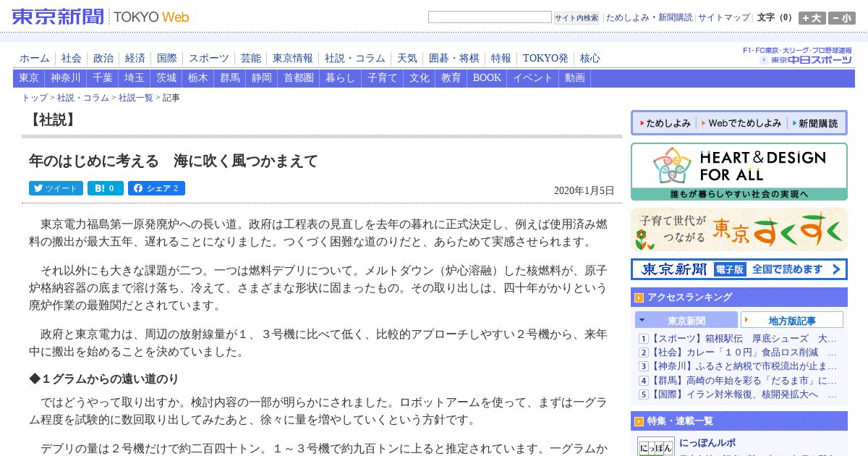This screenshot has height=456, width=868.
Task: Open イベント in the blue bar
Action: point(533,78)
